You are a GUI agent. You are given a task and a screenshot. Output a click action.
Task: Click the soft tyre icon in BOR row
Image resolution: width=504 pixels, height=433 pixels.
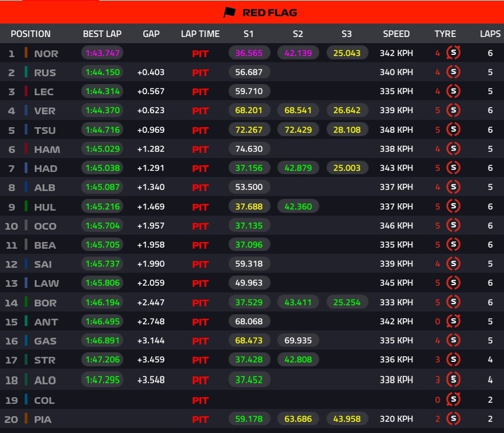point(453,302)
